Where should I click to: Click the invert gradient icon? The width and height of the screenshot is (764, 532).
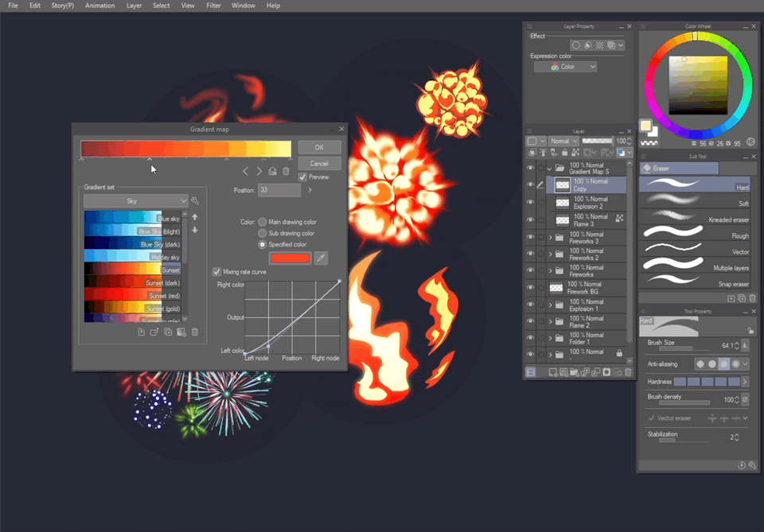(272, 171)
